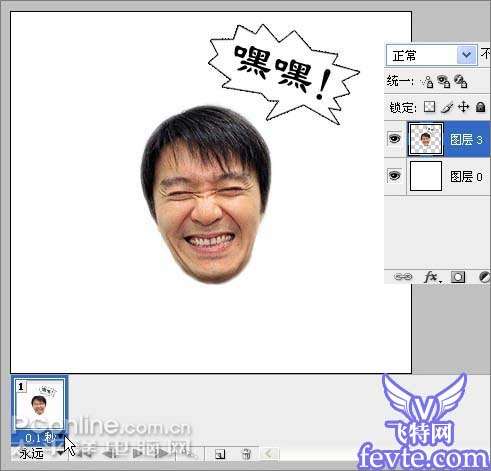Image resolution: width=491 pixels, height=471 pixels.
Task: Create adjustment layer half-circle icon
Action: point(484,277)
